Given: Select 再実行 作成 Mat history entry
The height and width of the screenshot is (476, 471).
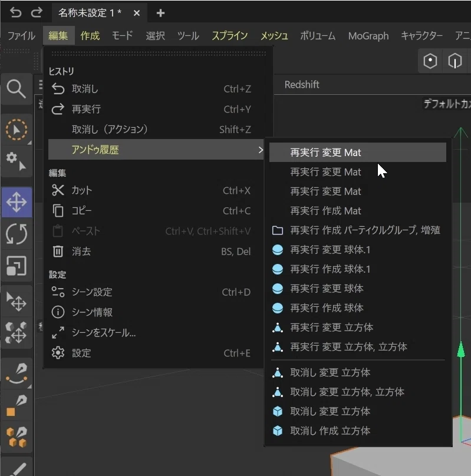Looking at the screenshot, I should [x=358, y=211].
